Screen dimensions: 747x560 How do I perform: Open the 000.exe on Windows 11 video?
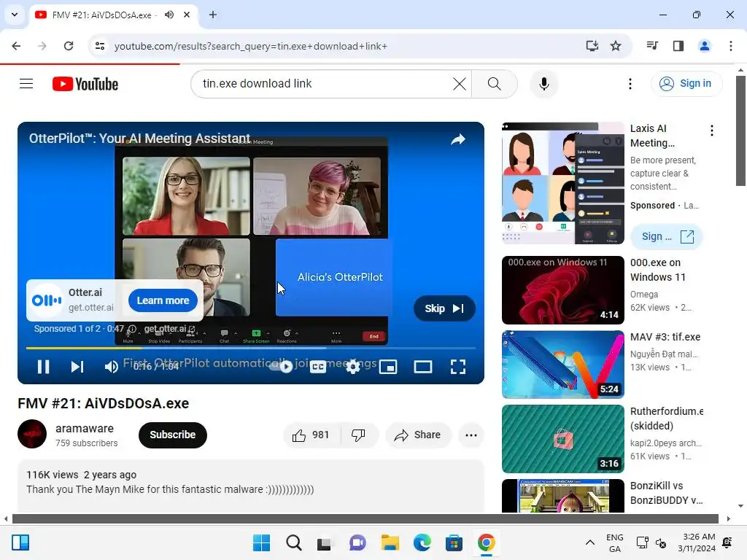coord(562,290)
